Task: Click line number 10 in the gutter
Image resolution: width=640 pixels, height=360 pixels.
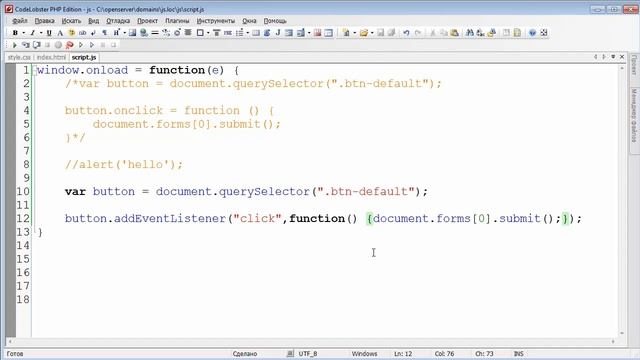Action: pos(23,191)
